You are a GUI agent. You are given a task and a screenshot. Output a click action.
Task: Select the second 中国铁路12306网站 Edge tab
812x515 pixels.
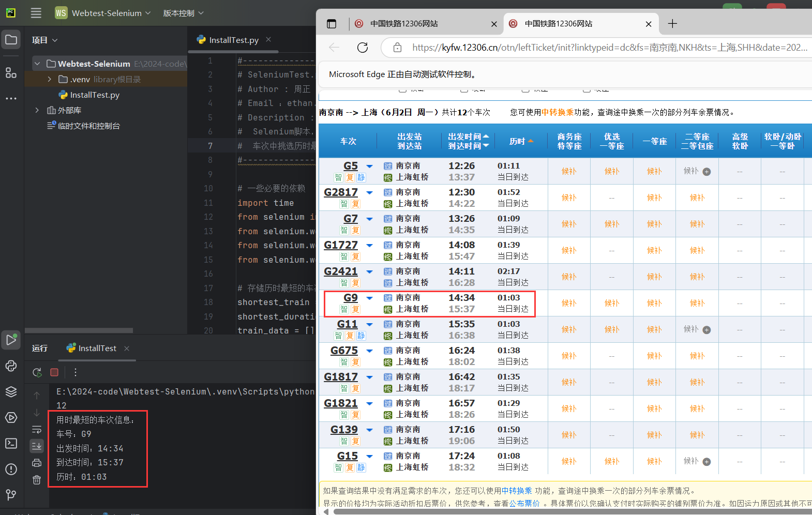tap(559, 24)
